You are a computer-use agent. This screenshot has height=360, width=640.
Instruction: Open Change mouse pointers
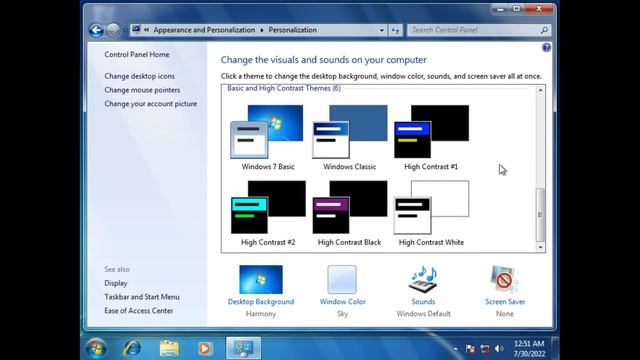(x=142, y=90)
